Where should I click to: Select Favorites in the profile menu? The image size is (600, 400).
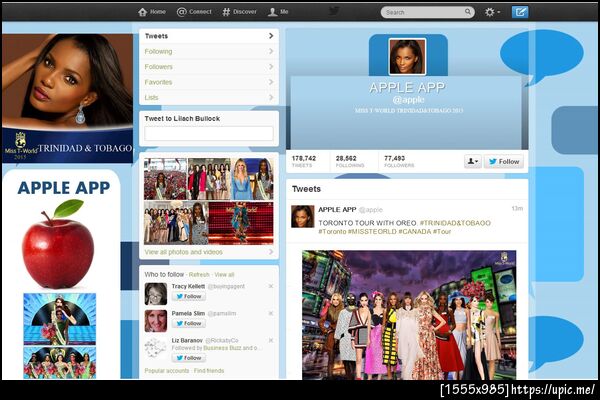pos(209,82)
